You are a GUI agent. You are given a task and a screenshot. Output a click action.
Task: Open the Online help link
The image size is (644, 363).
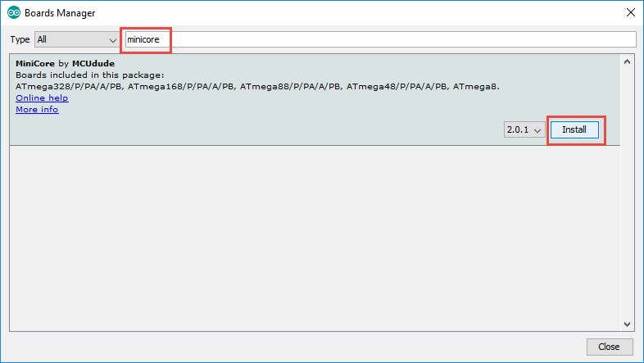click(x=42, y=98)
